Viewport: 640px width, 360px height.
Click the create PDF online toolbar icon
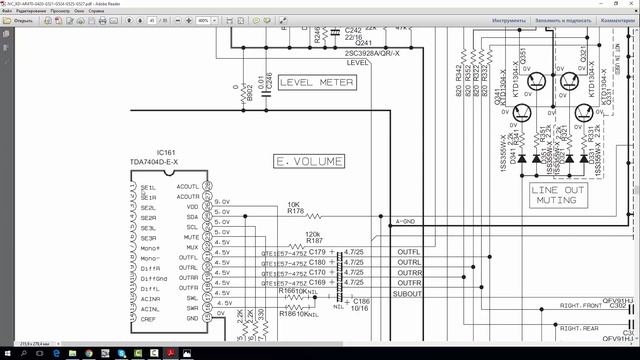pyautogui.click(x=48, y=20)
